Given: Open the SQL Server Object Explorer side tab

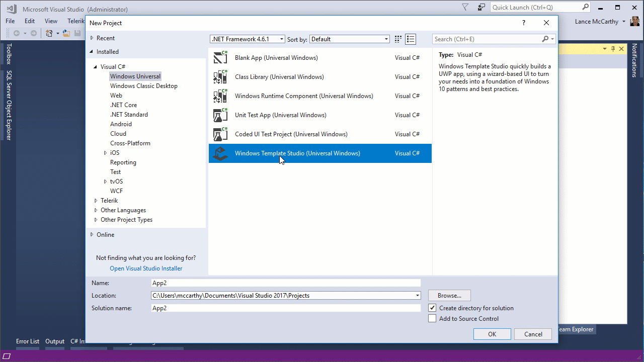Looking at the screenshot, I should tap(9, 105).
